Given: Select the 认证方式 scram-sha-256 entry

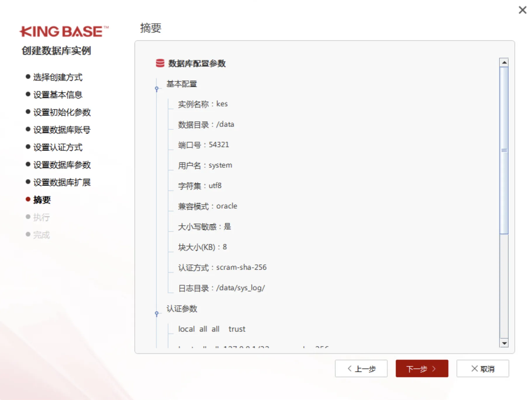Looking at the screenshot, I should coord(222,267).
